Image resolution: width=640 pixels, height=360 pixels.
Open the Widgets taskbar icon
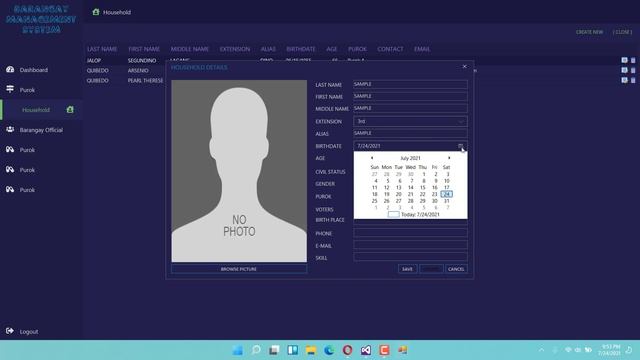pos(293,350)
